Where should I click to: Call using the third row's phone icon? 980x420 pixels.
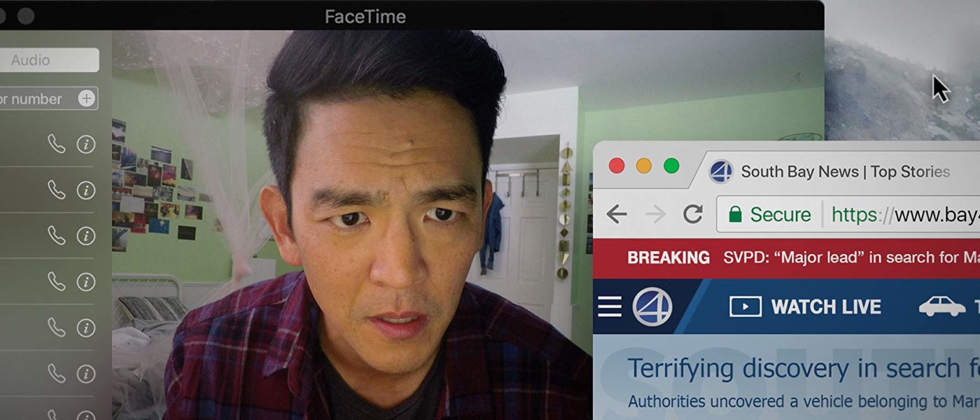pos(56,235)
